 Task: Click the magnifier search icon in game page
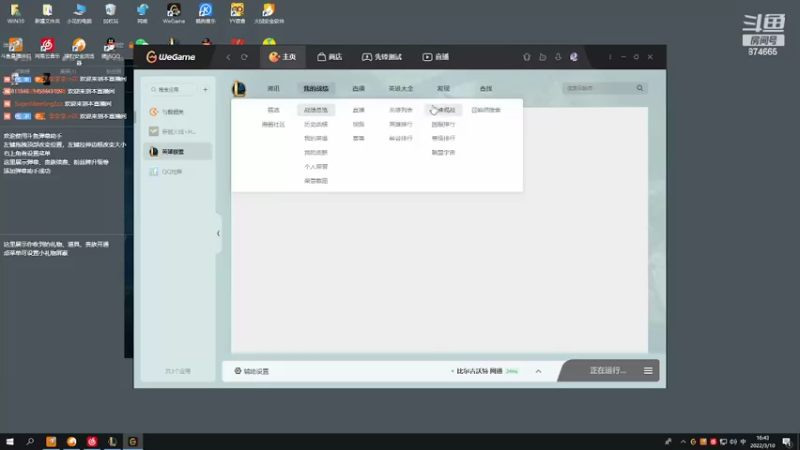point(640,88)
